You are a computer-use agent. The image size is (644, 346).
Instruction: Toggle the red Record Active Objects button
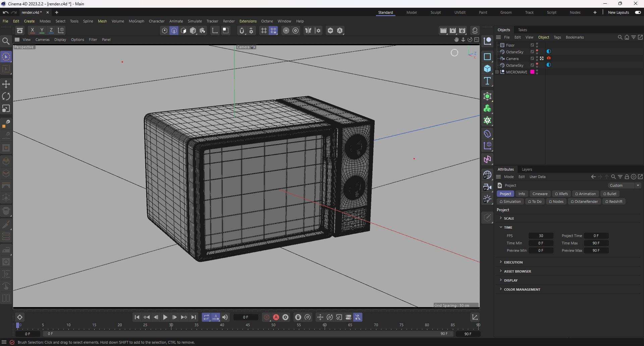pyautogui.click(x=267, y=317)
